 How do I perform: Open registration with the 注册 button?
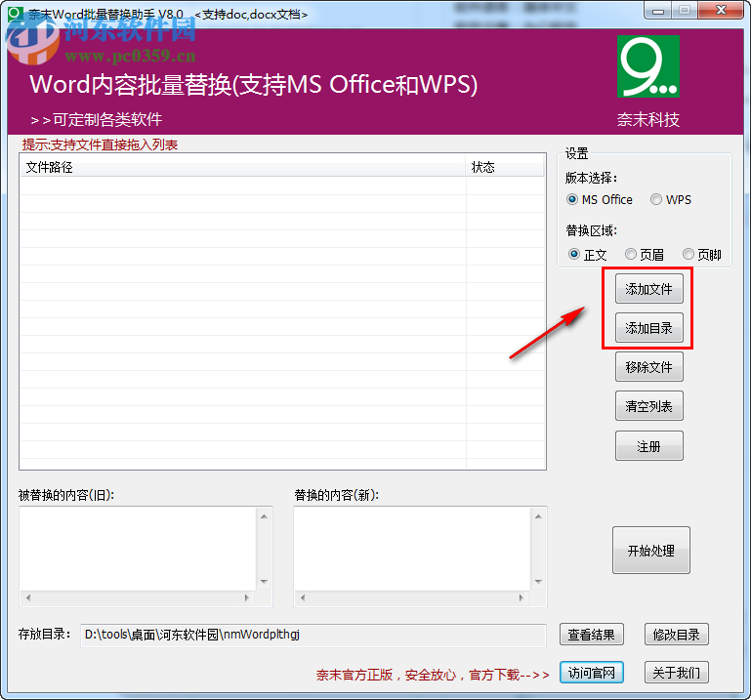(x=649, y=446)
